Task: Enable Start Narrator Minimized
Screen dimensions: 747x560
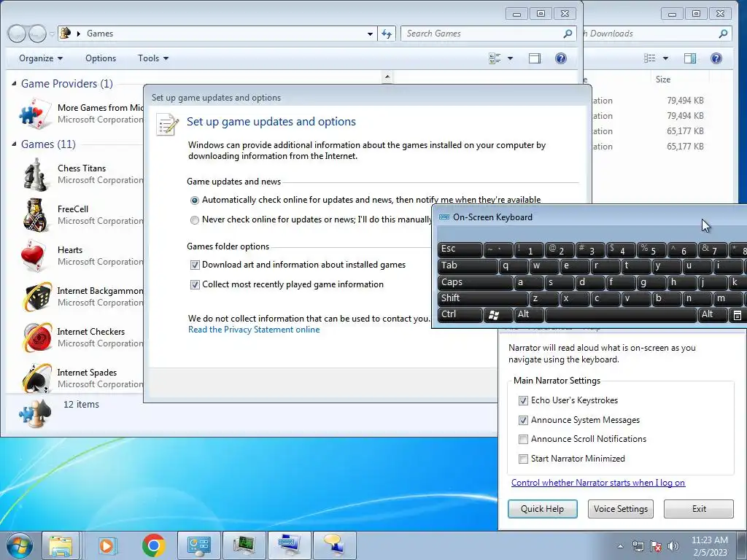Action: [x=523, y=459]
